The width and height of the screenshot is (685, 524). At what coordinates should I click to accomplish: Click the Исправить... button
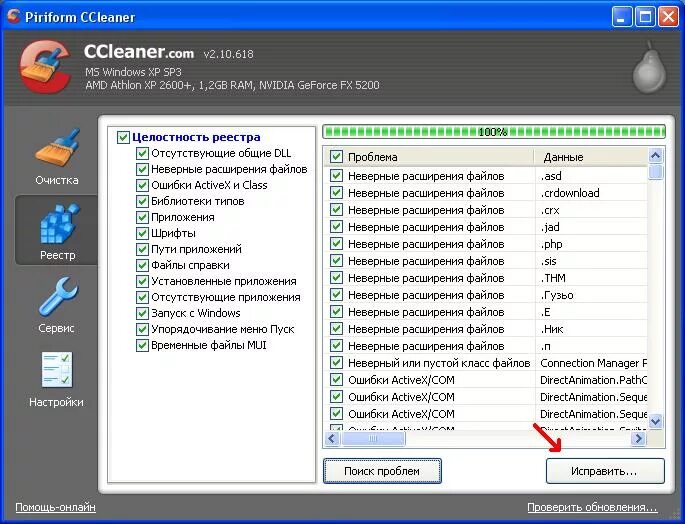tap(605, 471)
